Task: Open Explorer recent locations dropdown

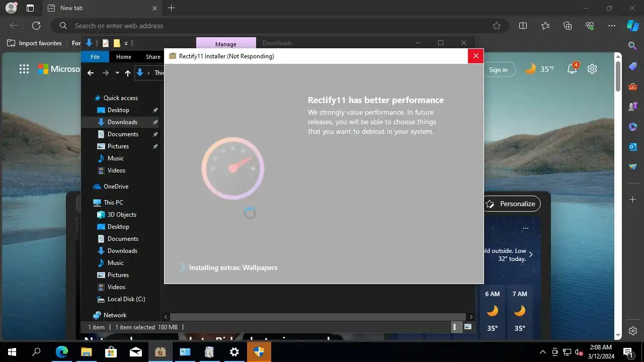Action: click(117, 73)
